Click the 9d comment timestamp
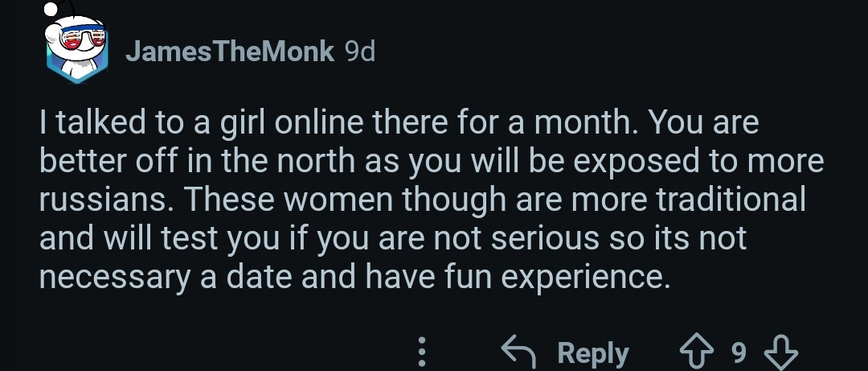This screenshot has height=371, width=868. click(x=358, y=52)
